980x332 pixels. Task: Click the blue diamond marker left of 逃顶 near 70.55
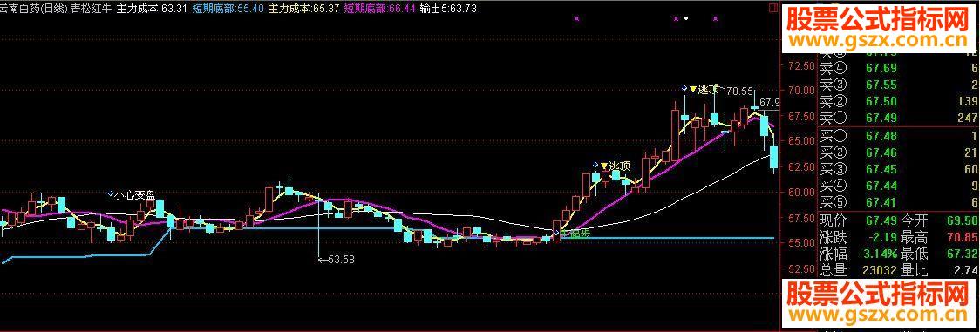pos(684,88)
